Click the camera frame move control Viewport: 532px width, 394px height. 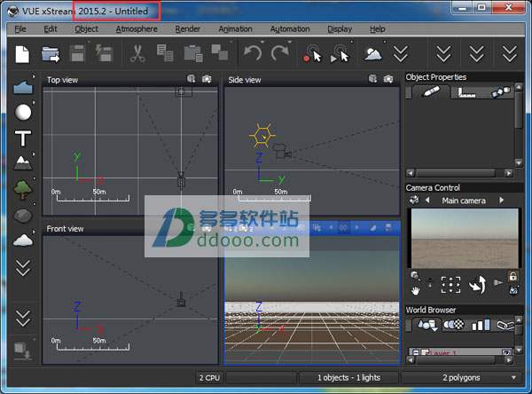(x=450, y=285)
